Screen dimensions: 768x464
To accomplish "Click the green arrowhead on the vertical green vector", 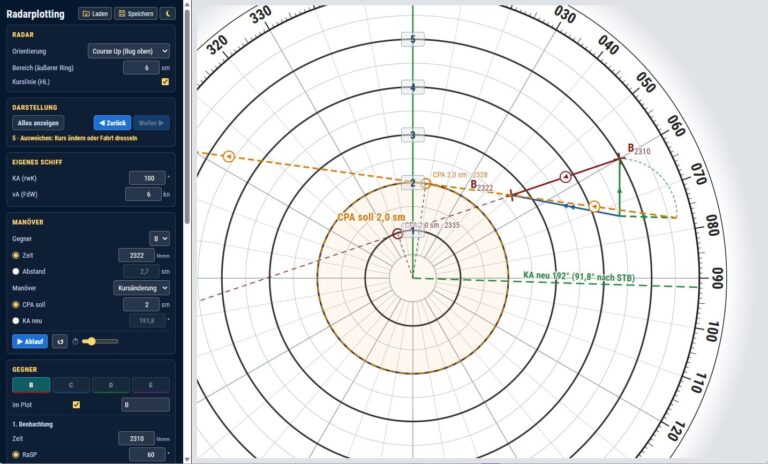I will 620,190.
